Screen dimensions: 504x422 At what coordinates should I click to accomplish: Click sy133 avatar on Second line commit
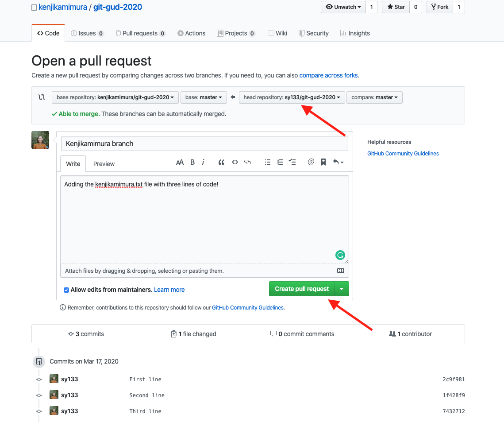(54, 395)
